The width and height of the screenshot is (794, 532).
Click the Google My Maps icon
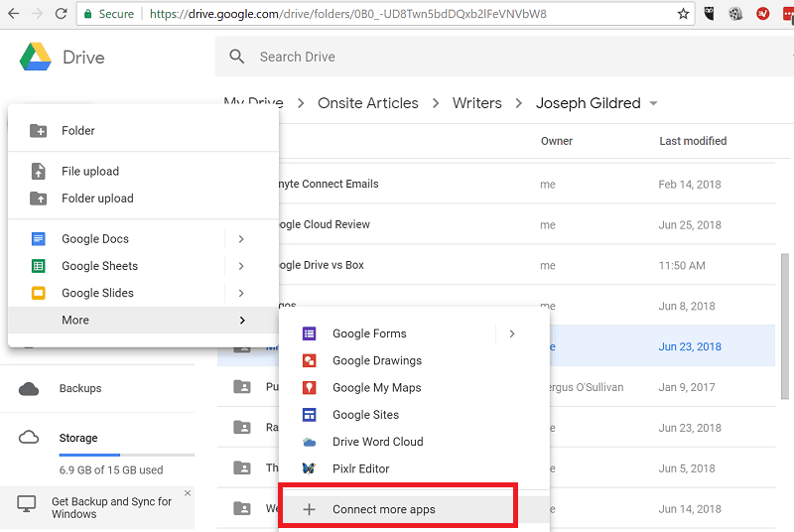[309, 387]
